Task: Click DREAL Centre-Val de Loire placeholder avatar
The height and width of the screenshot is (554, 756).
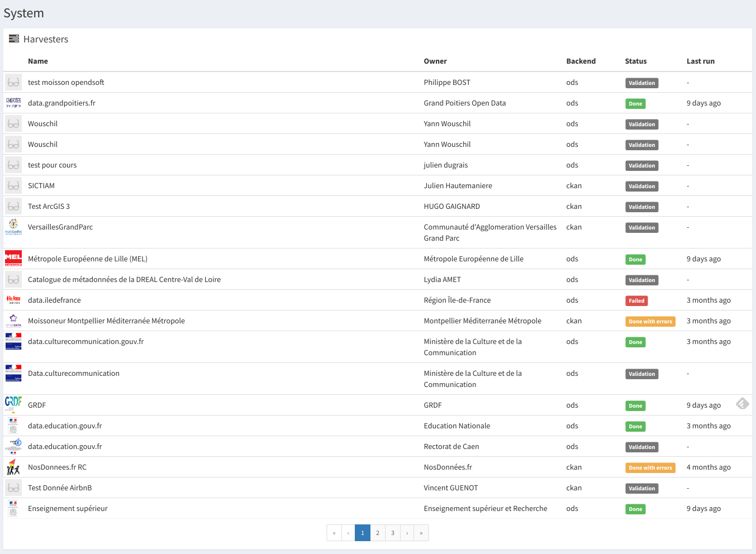Action: pos(13,279)
